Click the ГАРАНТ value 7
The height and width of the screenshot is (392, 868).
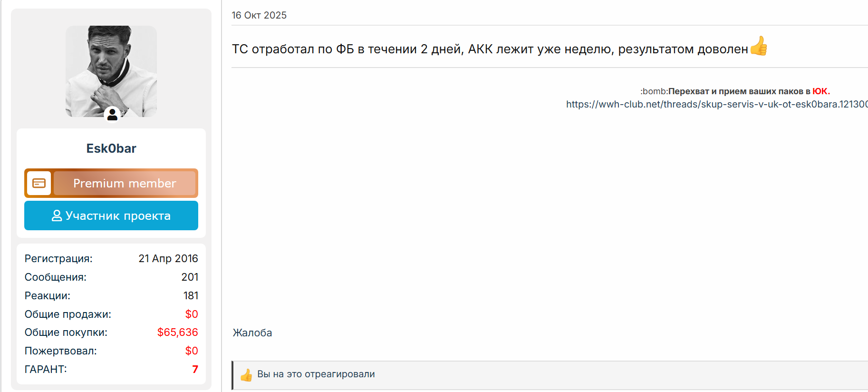tap(195, 369)
